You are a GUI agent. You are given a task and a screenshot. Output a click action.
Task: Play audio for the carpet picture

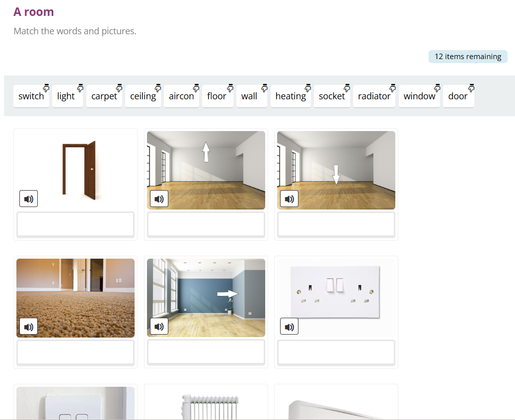coord(29,327)
